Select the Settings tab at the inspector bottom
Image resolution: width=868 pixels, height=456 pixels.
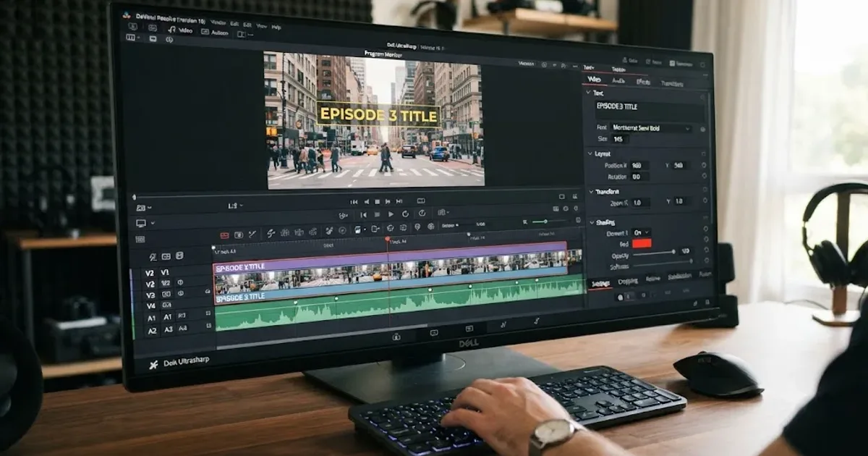(x=600, y=284)
